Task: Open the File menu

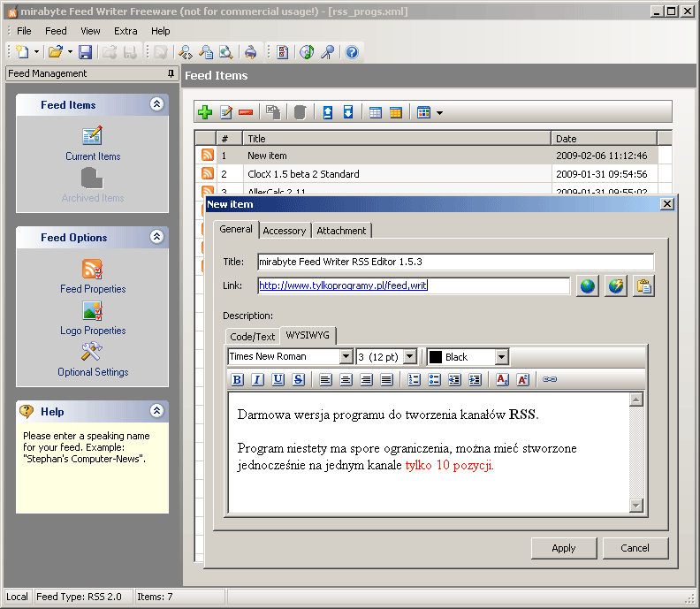Action: click(24, 31)
